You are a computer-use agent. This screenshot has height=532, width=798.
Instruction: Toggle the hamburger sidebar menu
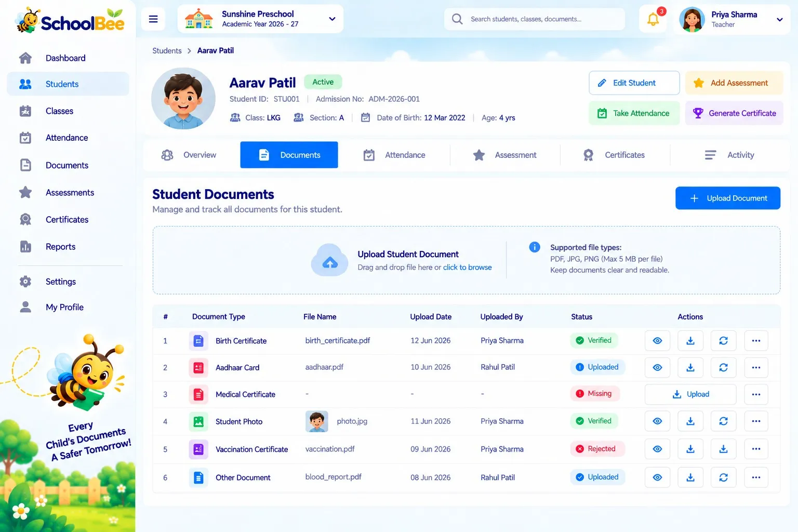pos(153,19)
